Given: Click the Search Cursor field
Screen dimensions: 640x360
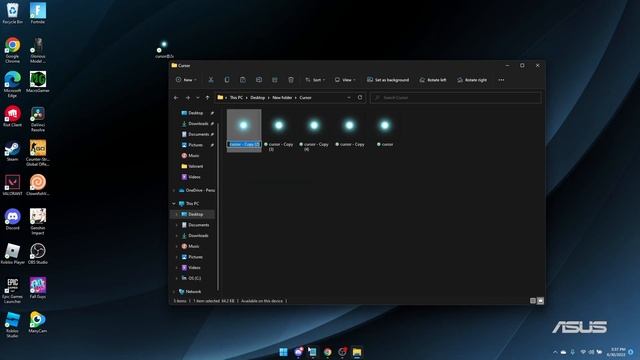Looking at the screenshot, I should [x=456, y=98].
